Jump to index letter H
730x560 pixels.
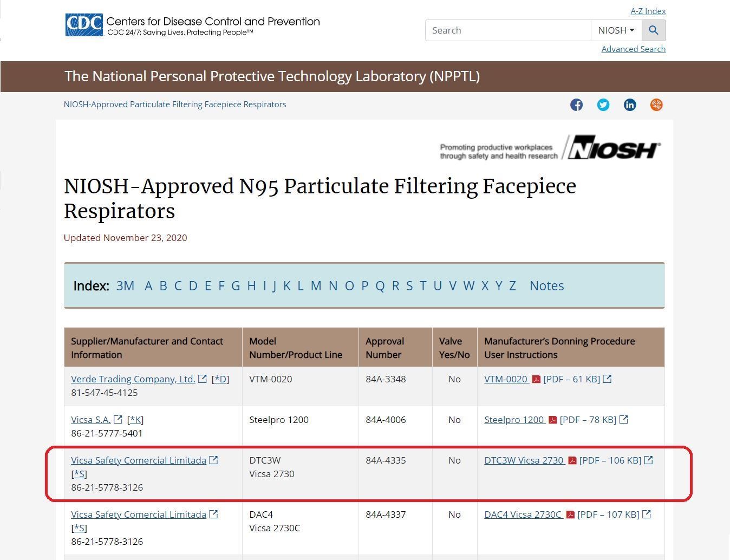251,286
